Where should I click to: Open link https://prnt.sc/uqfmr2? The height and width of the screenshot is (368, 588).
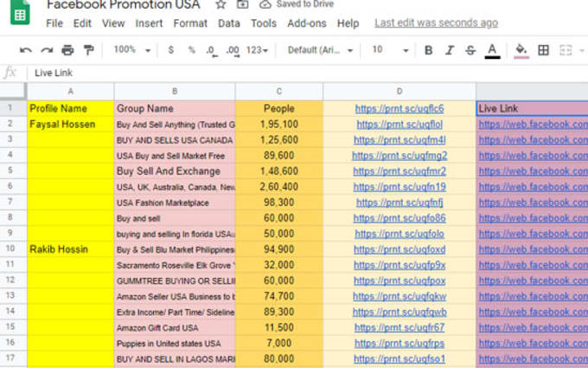coord(399,171)
